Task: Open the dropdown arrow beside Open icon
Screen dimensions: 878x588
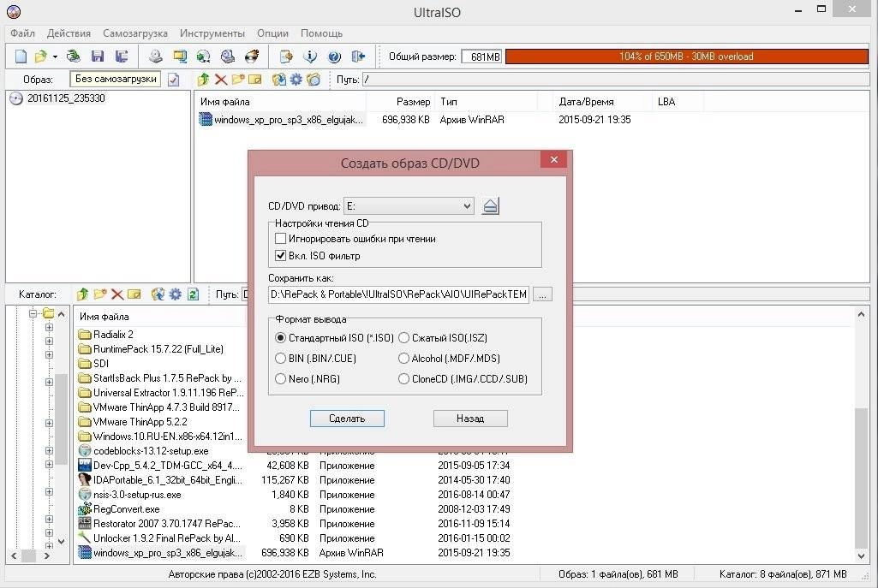Action: tap(55, 57)
